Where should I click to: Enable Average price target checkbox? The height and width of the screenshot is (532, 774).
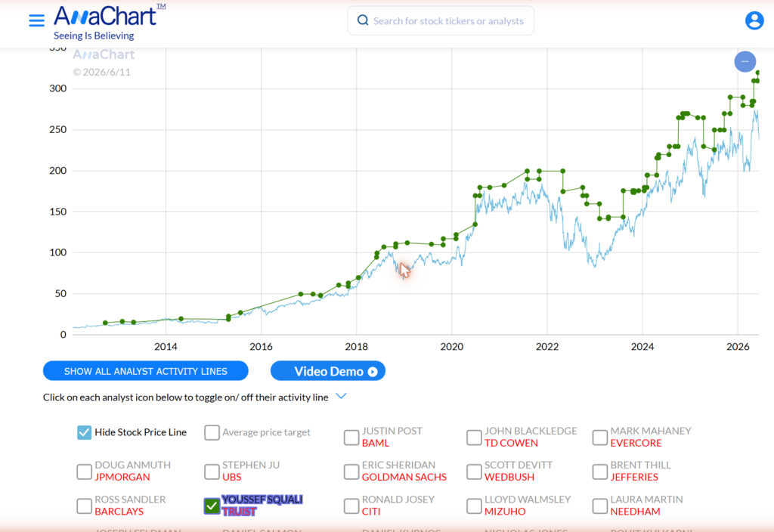coord(212,432)
